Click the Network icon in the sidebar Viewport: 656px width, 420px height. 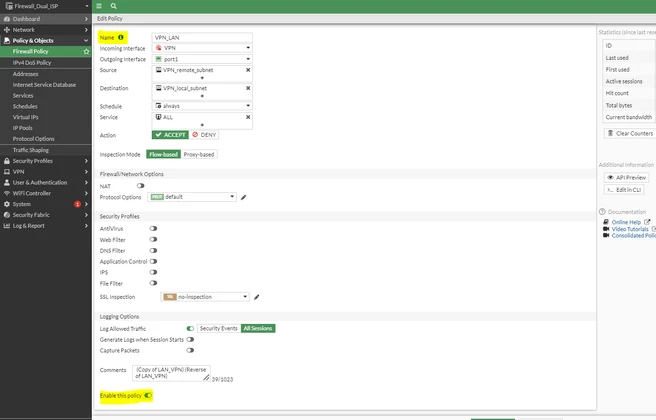[x=7, y=30]
